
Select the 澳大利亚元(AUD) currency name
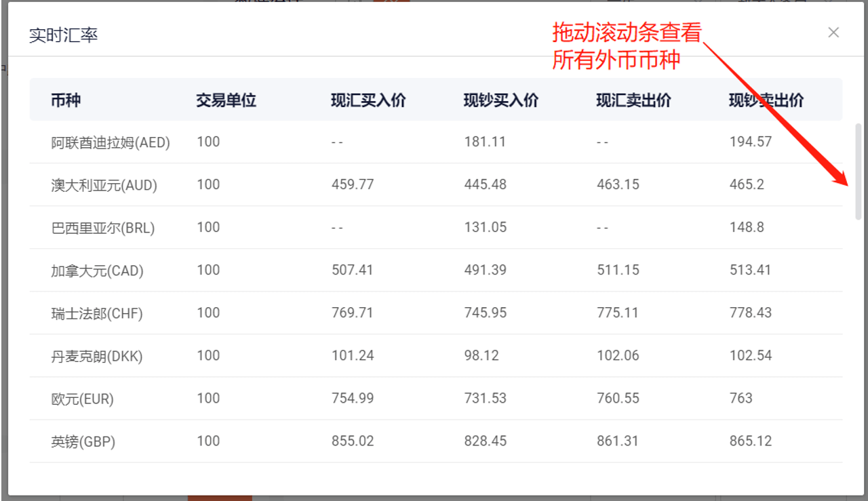pos(104,185)
